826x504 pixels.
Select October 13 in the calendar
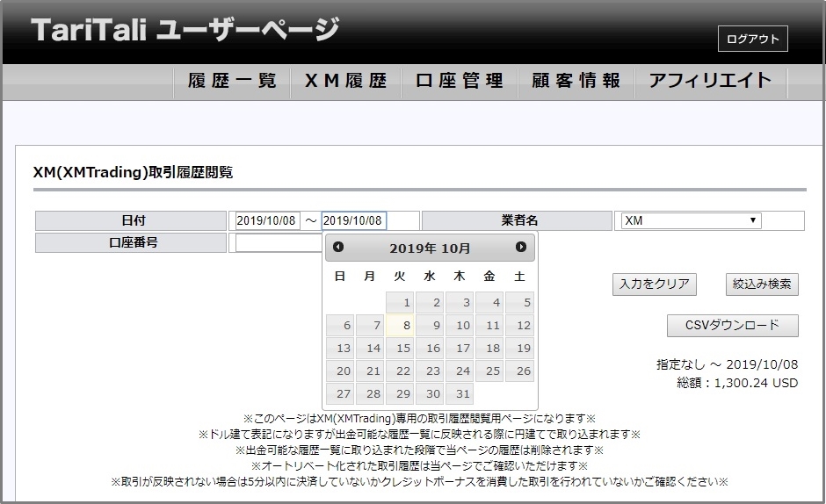[340, 348]
